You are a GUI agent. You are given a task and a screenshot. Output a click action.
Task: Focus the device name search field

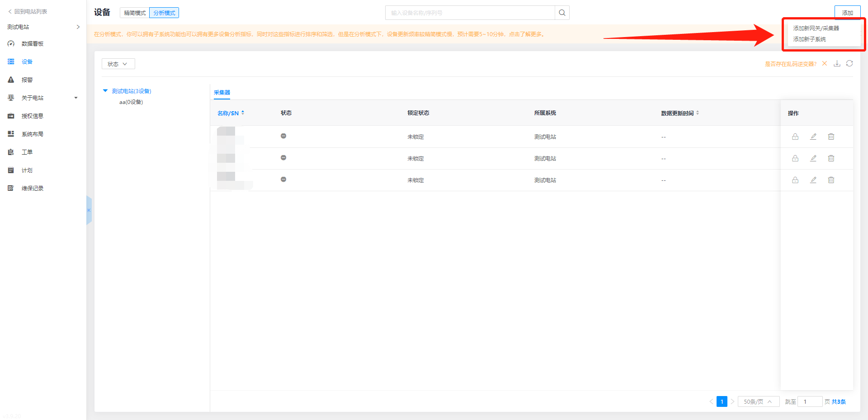(470, 13)
